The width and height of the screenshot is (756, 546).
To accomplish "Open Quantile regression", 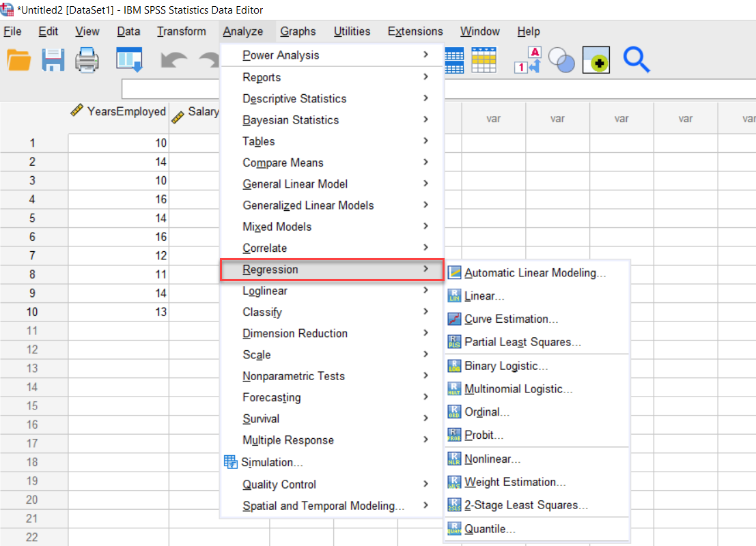I will [537, 529].
